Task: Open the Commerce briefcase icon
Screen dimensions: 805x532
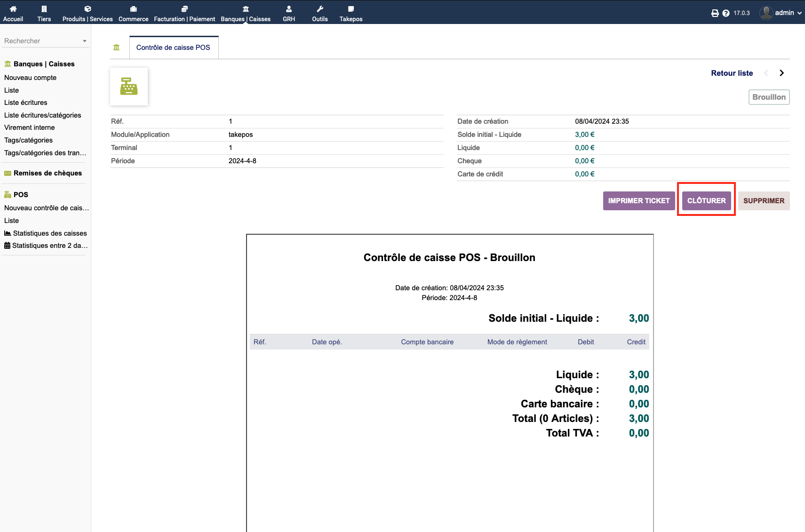Action: 134,9
